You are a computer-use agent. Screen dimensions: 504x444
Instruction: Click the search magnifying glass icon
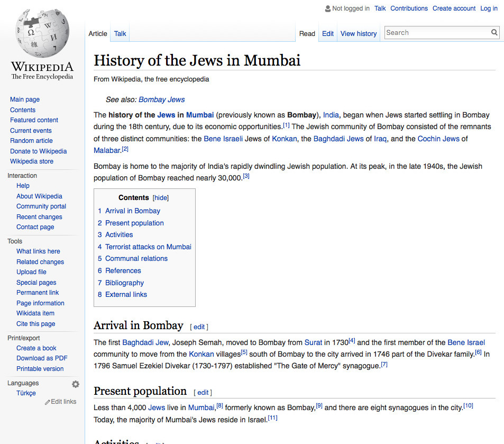[494, 33]
